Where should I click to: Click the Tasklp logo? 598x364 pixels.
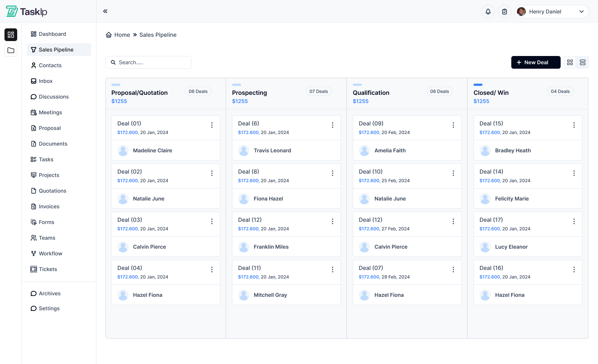click(x=27, y=12)
